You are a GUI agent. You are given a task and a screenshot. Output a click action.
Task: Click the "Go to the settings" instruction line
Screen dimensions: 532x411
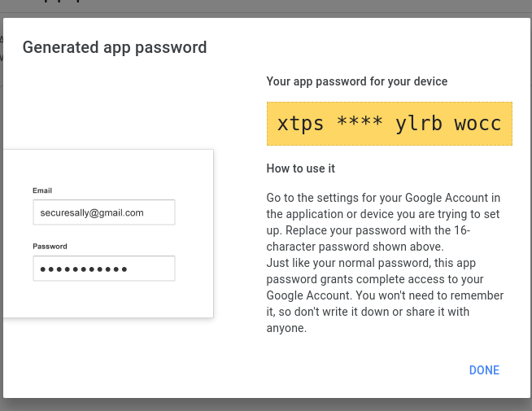383,198
